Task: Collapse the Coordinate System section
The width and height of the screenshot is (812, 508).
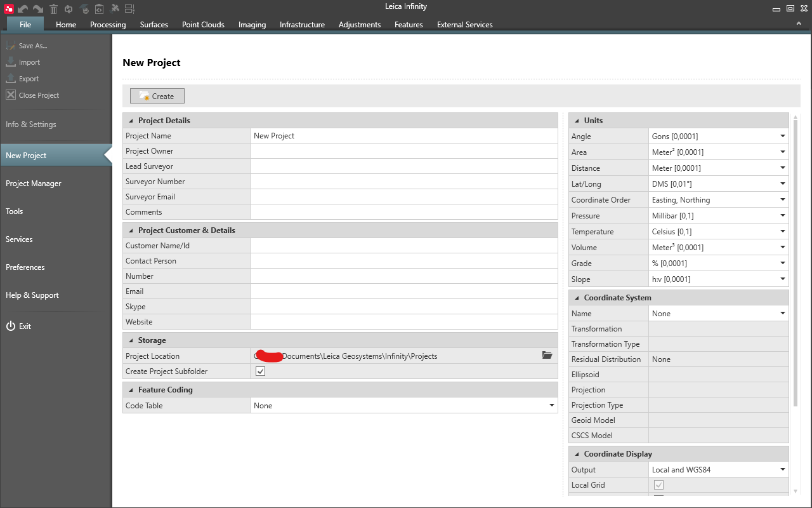Action: (x=577, y=298)
